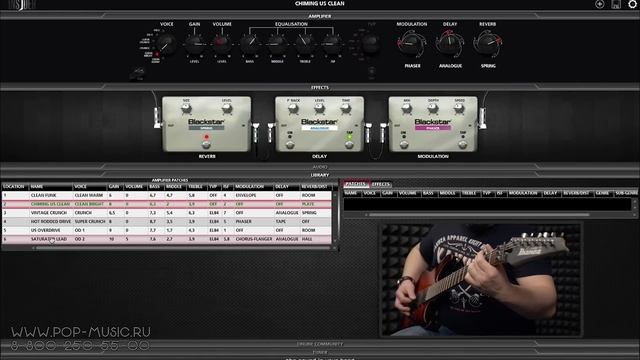This screenshot has height=360, width=640.
Task: Adjust the Gain level knob
Action: click(195, 44)
